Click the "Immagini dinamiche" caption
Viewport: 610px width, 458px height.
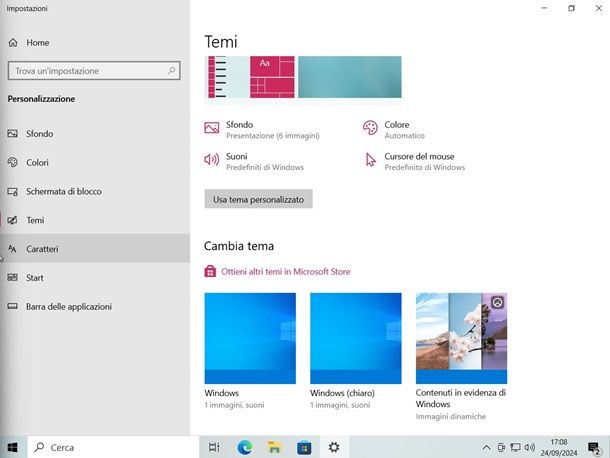[x=450, y=416]
